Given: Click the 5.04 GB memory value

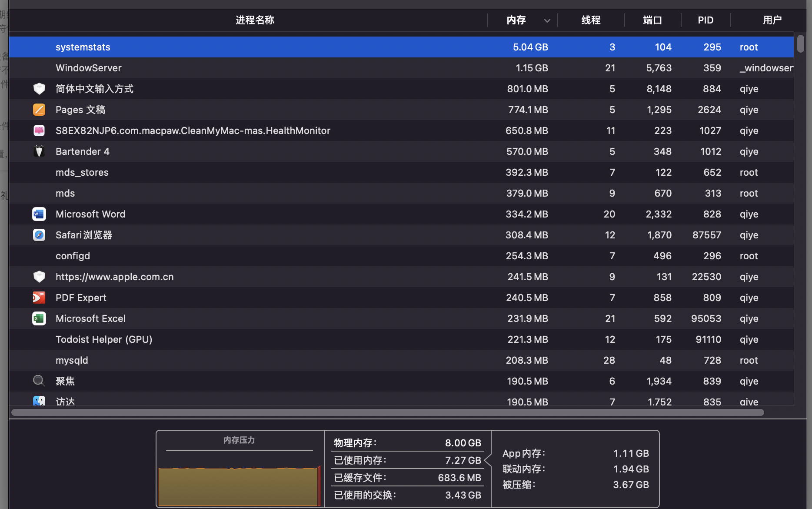Looking at the screenshot, I should click(x=530, y=47).
